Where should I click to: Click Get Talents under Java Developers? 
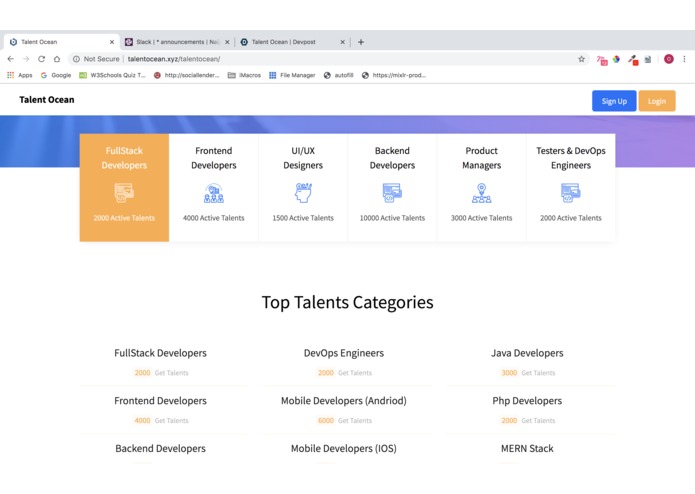(538, 373)
